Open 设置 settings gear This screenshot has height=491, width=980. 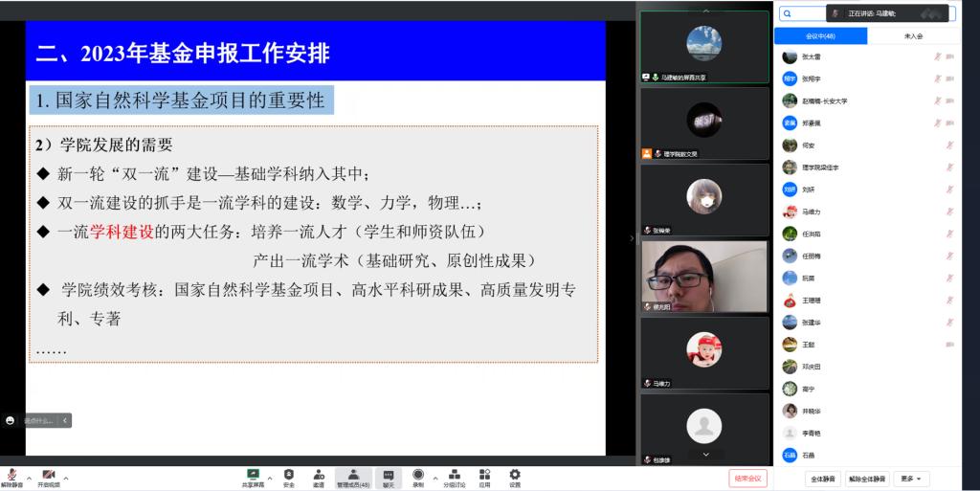(x=515, y=475)
